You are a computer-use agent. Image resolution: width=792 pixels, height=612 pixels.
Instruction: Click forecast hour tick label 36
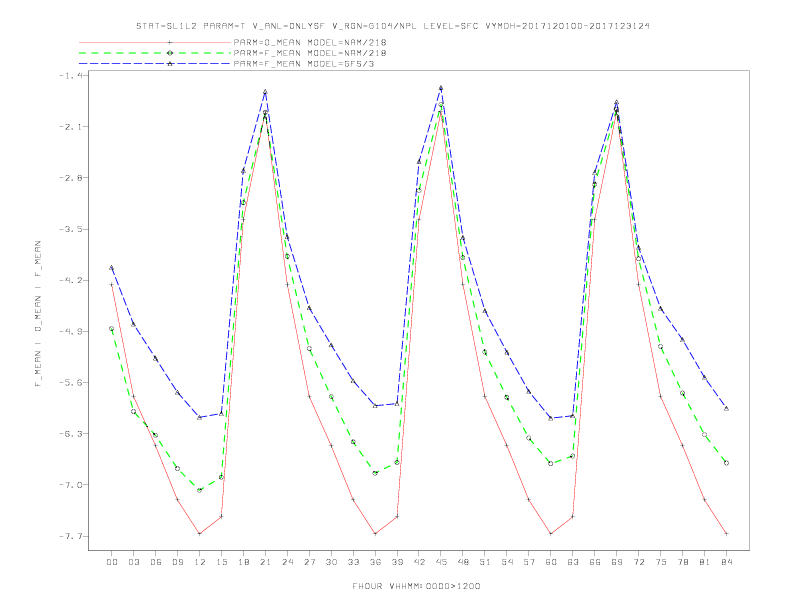[375, 562]
